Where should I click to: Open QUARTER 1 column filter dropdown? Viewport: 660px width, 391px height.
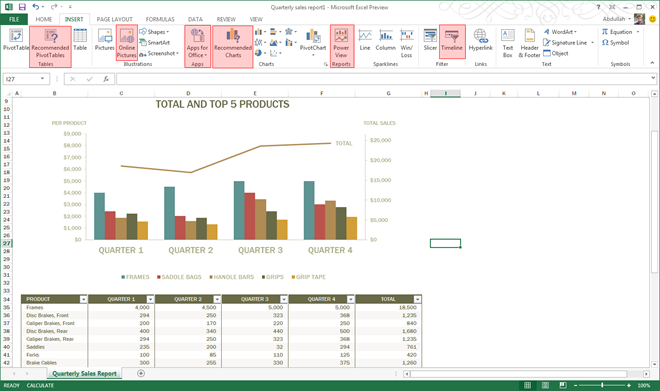coord(150,299)
